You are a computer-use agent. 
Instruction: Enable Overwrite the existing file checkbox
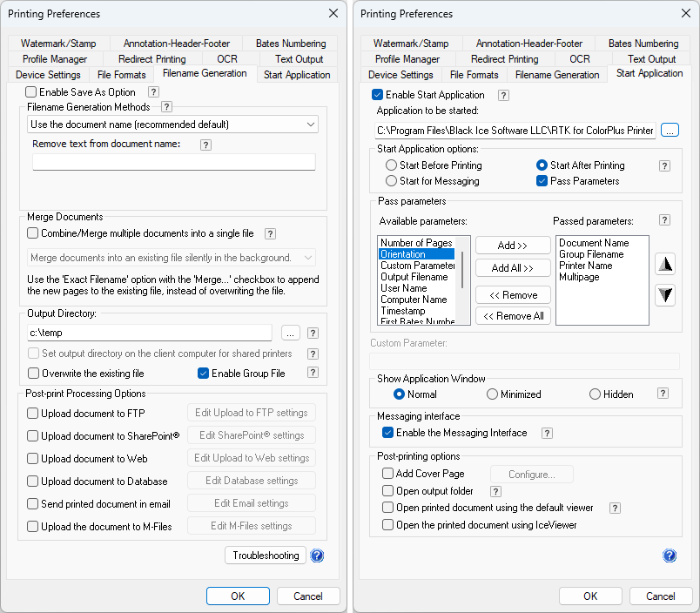click(33, 374)
